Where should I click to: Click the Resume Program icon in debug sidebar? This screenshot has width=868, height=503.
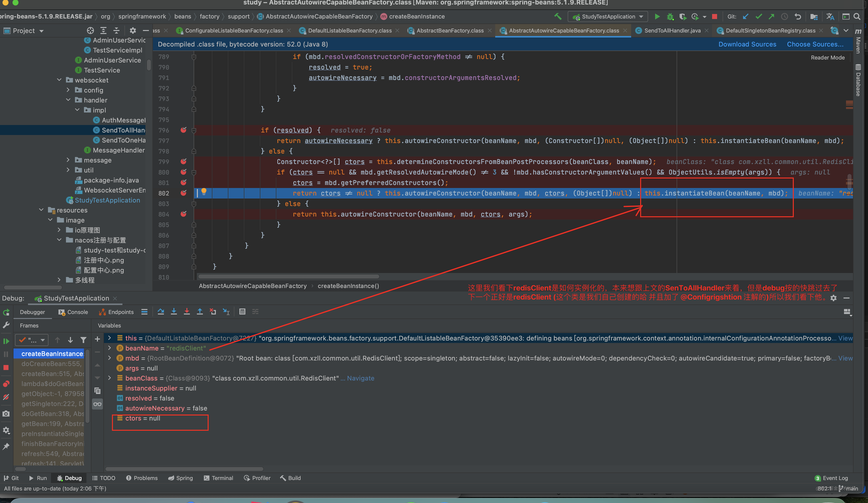pos(6,341)
